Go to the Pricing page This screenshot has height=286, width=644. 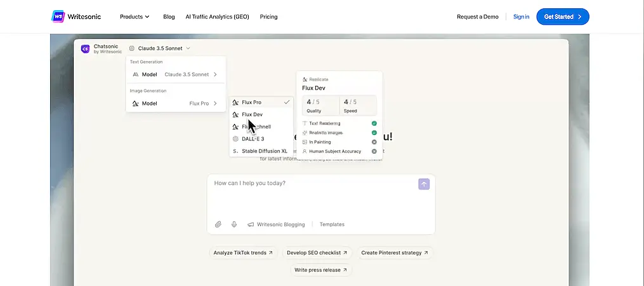click(268, 17)
